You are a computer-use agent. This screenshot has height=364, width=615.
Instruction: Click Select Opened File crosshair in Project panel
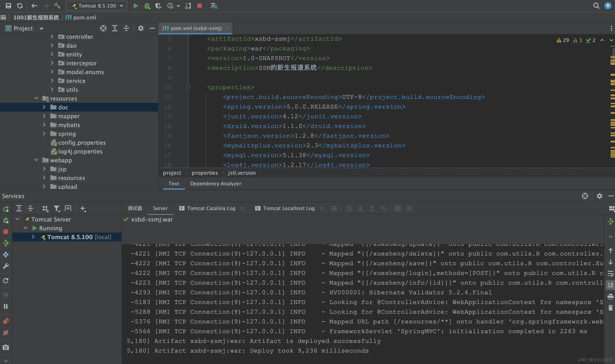pos(103,28)
